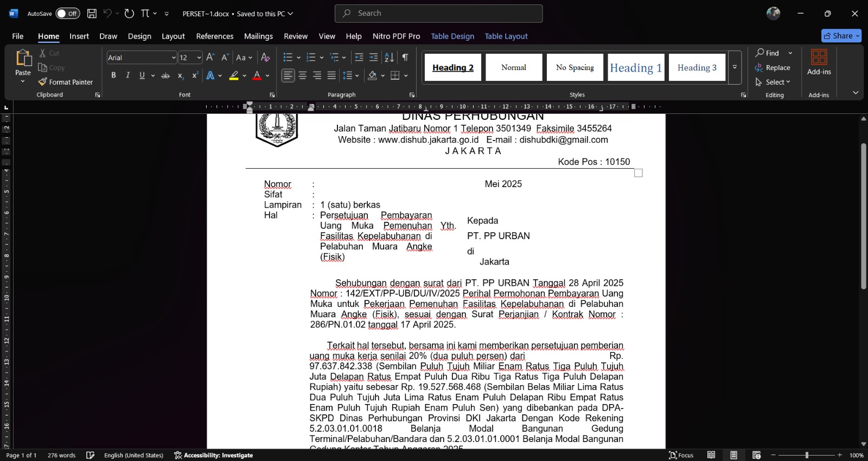Switch to Read Mode view
The image size is (868, 461).
click(x=711, y=455)
